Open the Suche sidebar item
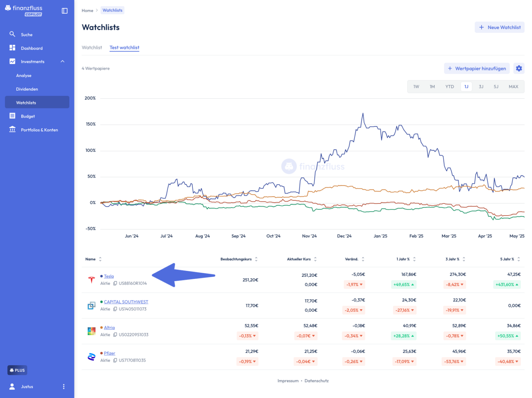The width and height of the screenshot is (532, 398). tap(37, 34)
